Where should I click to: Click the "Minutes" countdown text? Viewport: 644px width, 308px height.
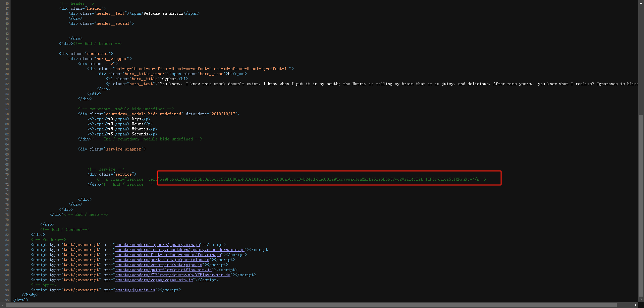pos(140,129)
